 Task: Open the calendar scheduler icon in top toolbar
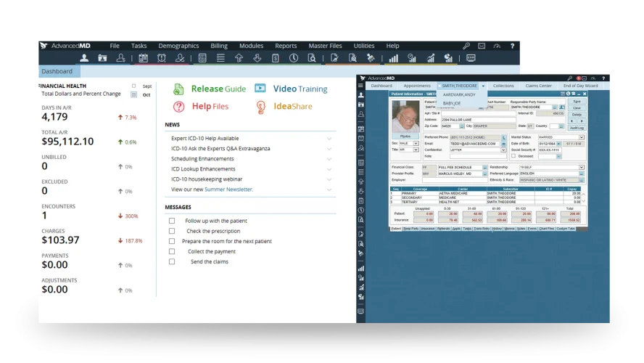(x=143, y=58)
